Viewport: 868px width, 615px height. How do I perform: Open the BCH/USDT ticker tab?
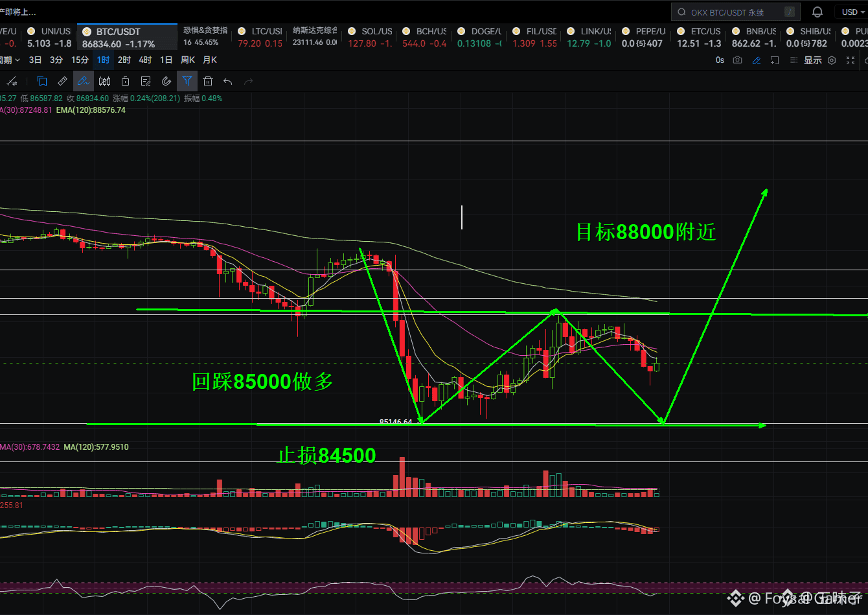point(424,37)
